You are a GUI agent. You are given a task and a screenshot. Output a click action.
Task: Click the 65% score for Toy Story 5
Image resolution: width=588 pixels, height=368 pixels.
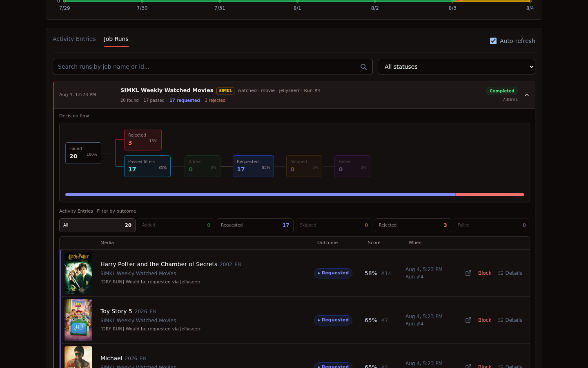click(x=371, y=320)
